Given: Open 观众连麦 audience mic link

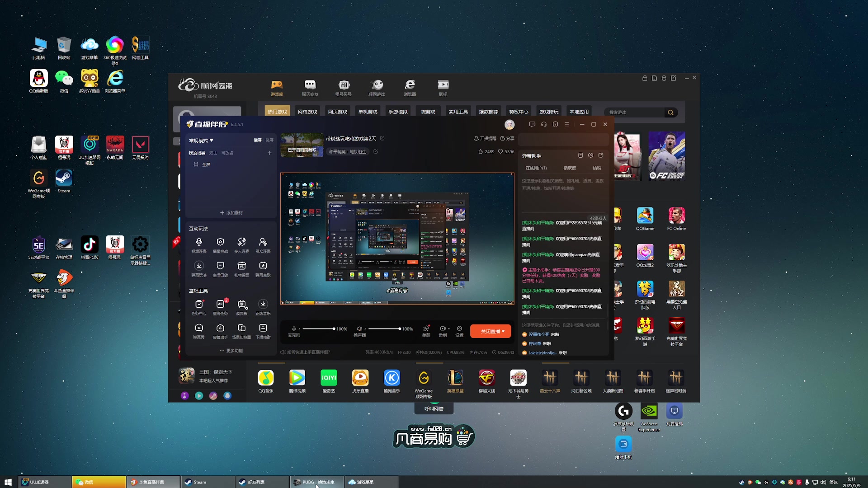Looking at the screenshot, I should click(x=263, y=245).
